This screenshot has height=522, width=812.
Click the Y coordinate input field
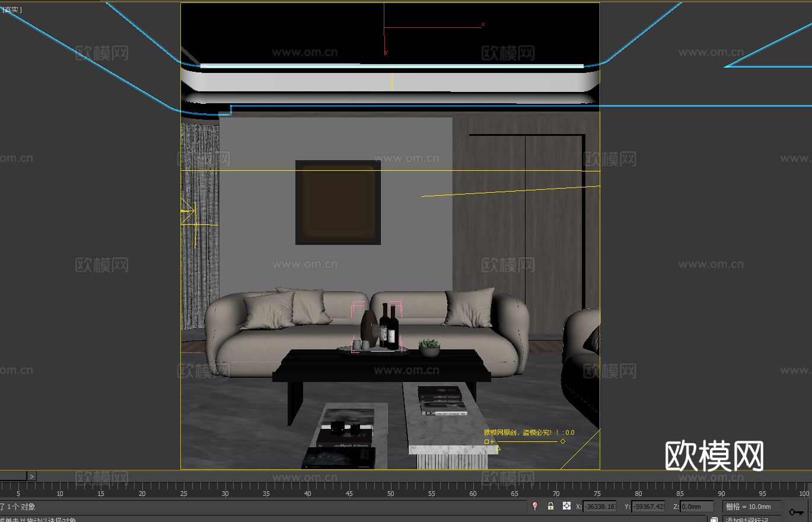[x=648, y=507]
